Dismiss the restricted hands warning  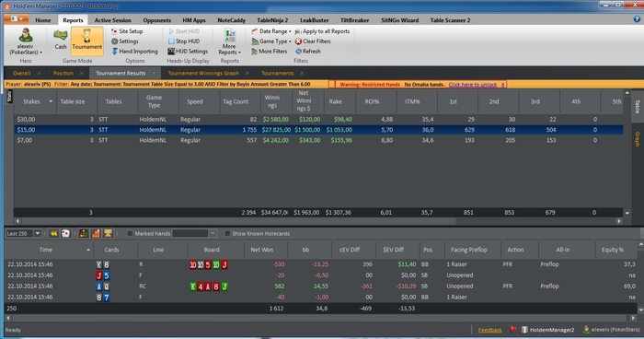click(x=502, y=85)
